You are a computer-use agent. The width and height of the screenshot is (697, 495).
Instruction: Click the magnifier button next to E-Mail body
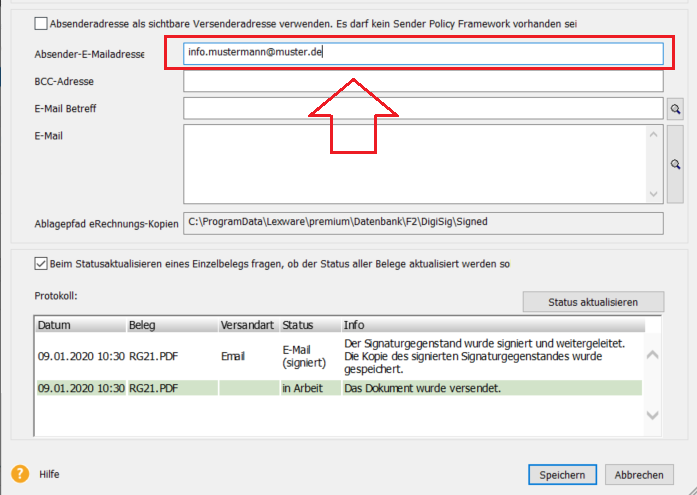pyautogui.click(x=675, y=164)
